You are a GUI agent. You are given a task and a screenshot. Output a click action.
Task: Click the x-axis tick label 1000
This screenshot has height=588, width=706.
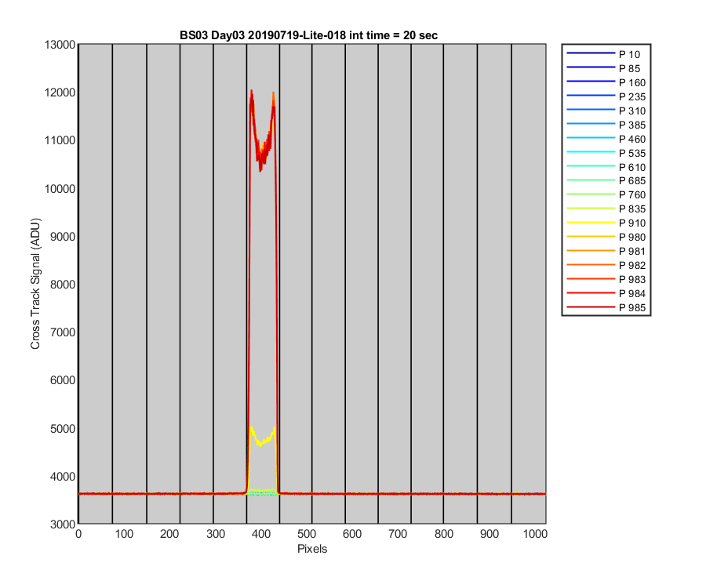point(535,534)
